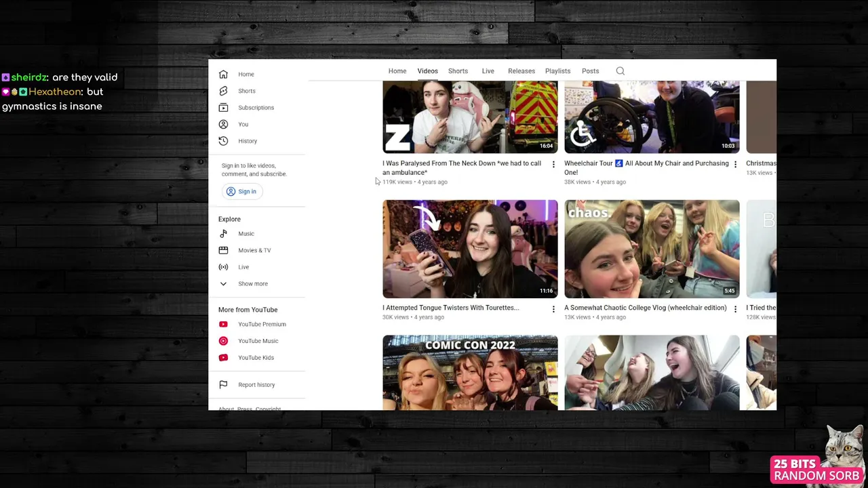Open YouTube Music link
Viewport: 868px width, 488px height.
point(258,341)
